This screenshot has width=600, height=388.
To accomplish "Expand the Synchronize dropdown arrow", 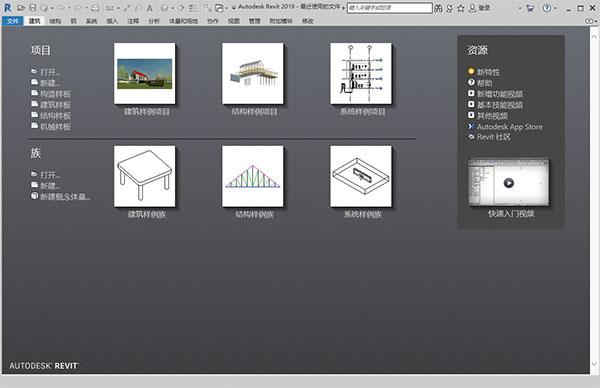I will point(52,8).
